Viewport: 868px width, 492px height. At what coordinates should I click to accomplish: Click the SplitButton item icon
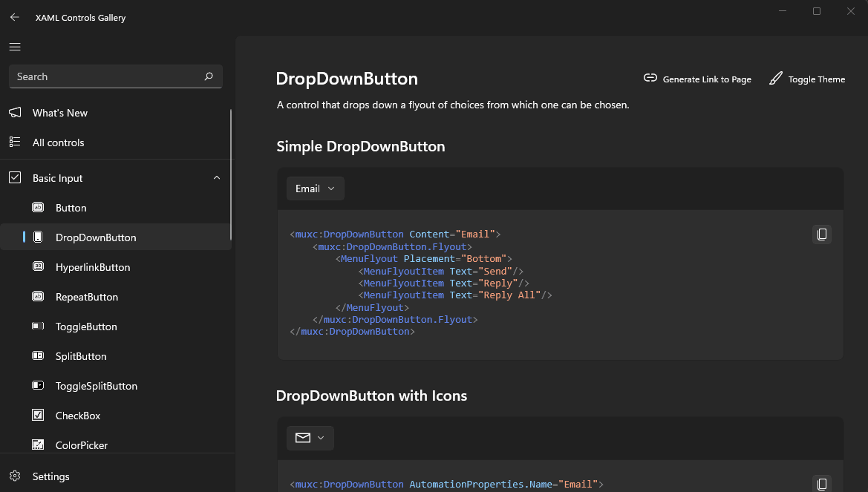[38, 356]
